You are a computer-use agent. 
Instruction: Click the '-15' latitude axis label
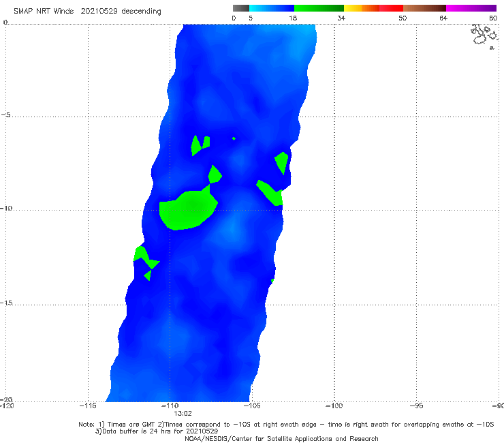(6, 303)
